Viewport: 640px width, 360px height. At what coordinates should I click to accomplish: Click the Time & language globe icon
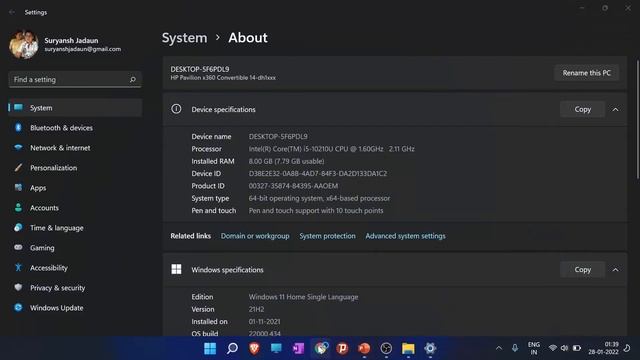[18, 227]
